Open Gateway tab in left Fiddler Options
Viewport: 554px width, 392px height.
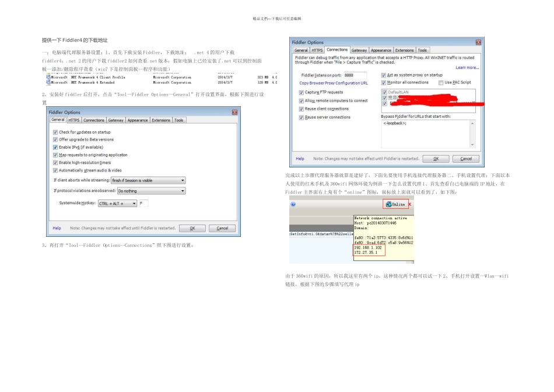tap(115, 120)
